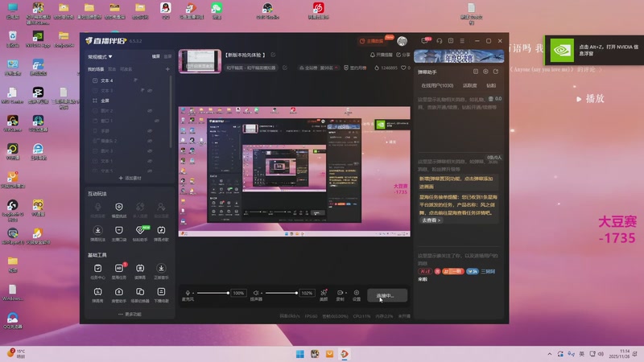Toggle visibility of 图片 2 source

pyautogui.click(x=150, y=111)
